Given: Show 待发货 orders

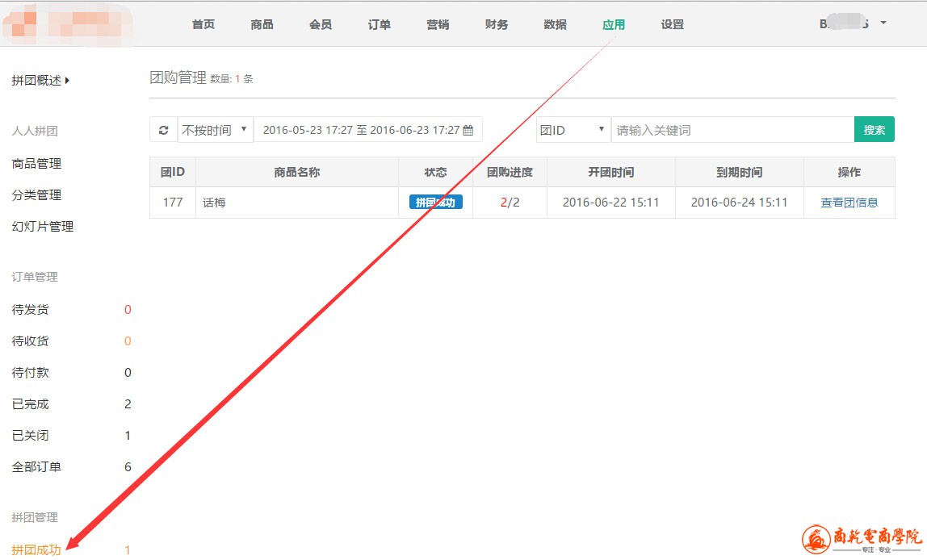Looking at the screenshot, I should [x=31, y=310].
